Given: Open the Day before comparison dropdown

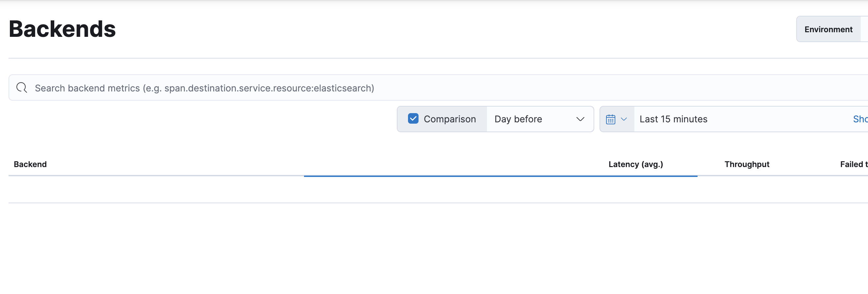Looking at the screenshot, I should [540, 119].
